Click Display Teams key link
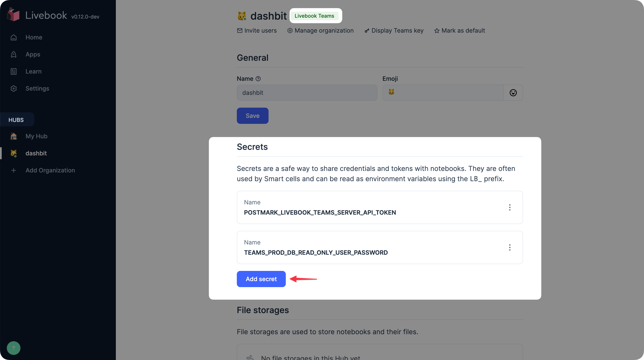This screenshot has height=360, width=644. coord(394,30)
